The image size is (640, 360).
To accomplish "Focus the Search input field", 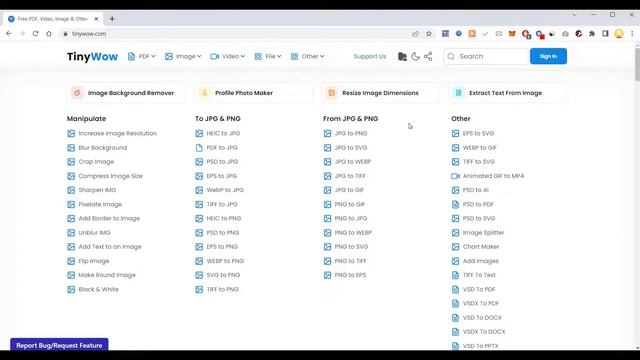I will tap(486, 56).
